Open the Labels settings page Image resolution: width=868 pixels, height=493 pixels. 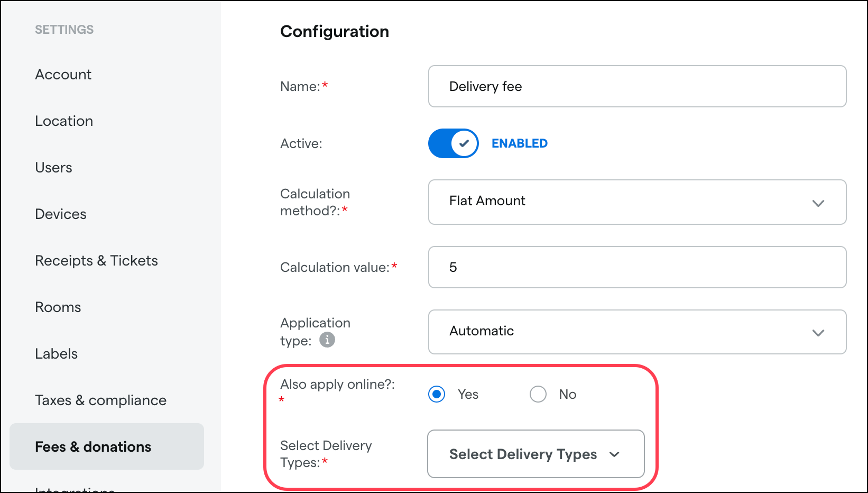click(57, 354)
